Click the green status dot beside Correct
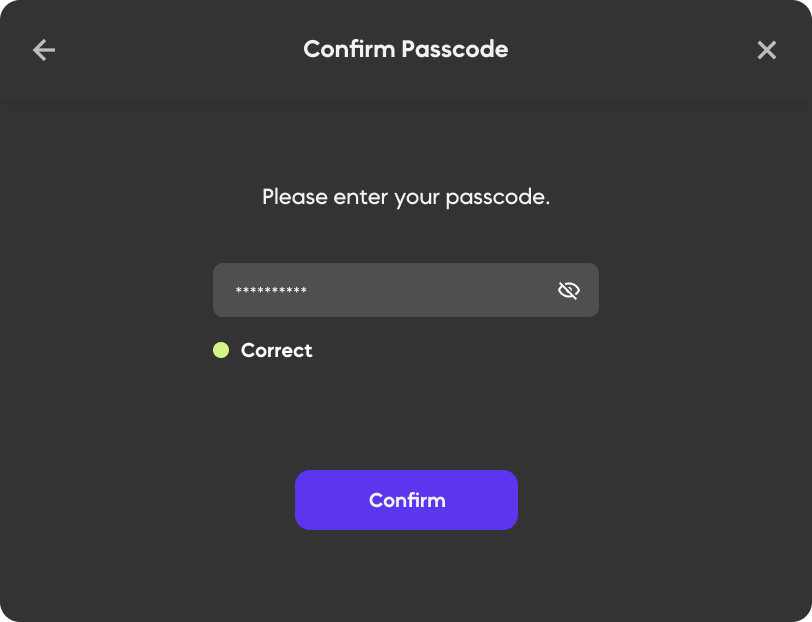The height and width of the screenshot is (622, 812). click(x=221, y=350)
